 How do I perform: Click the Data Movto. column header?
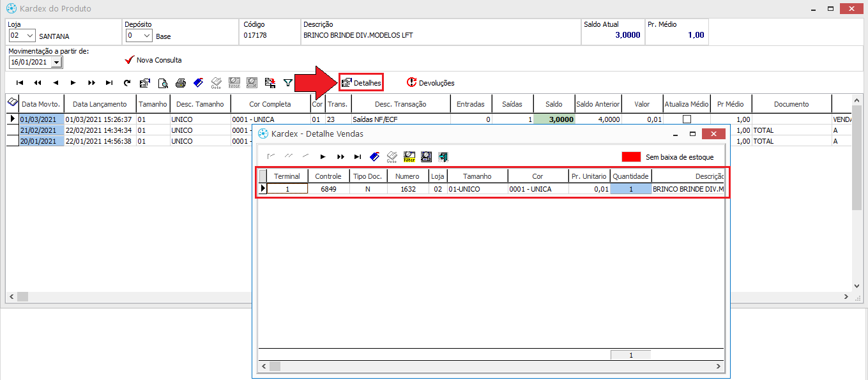click(41, 104)
